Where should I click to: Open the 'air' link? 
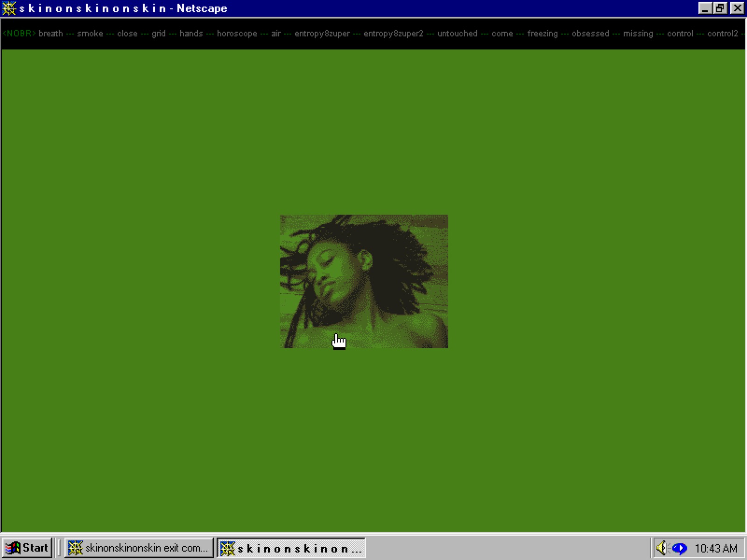pyautogui.click(x=276, y=34)
